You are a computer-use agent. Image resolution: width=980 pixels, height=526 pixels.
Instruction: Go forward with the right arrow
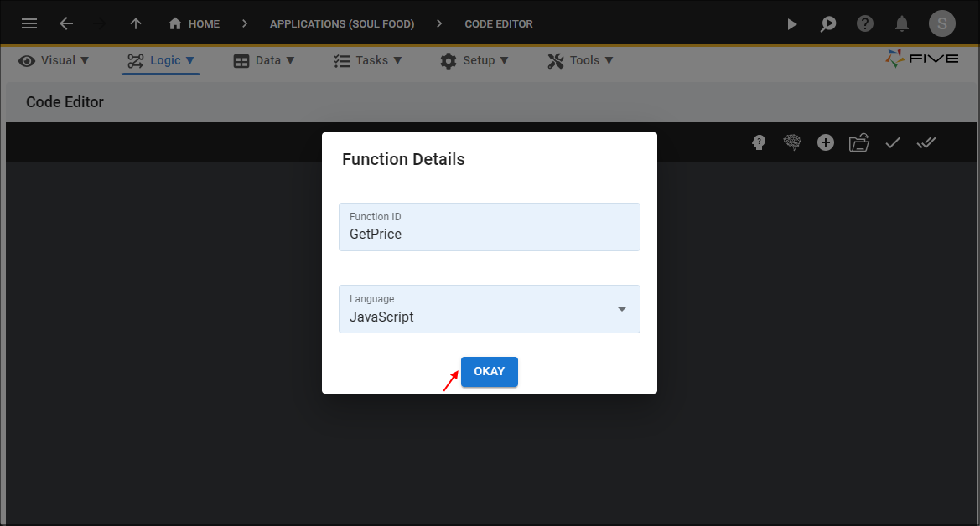point(100,23)
